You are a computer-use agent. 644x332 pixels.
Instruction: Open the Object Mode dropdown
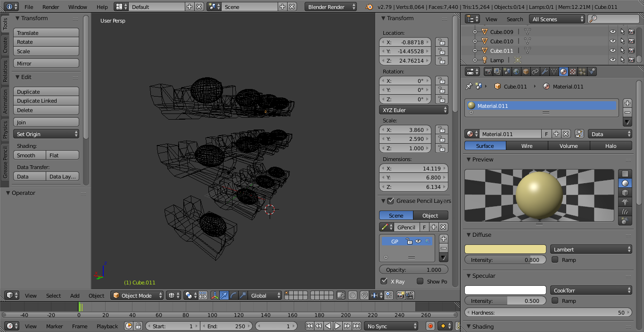pyautogui.click(x=137, y=295)
